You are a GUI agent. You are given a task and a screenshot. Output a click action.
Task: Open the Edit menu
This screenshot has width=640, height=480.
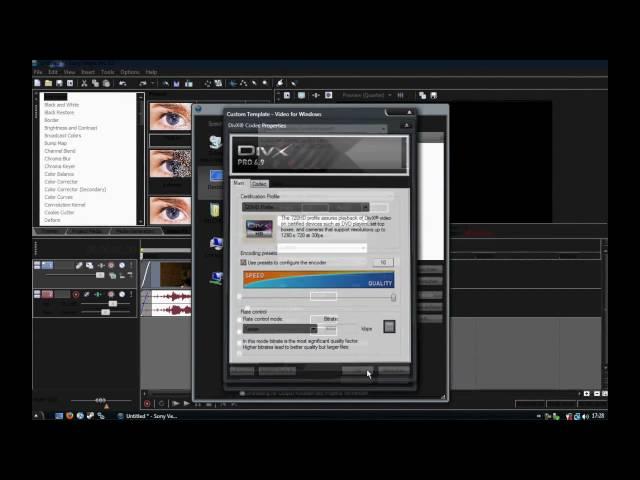coord(53,72)
